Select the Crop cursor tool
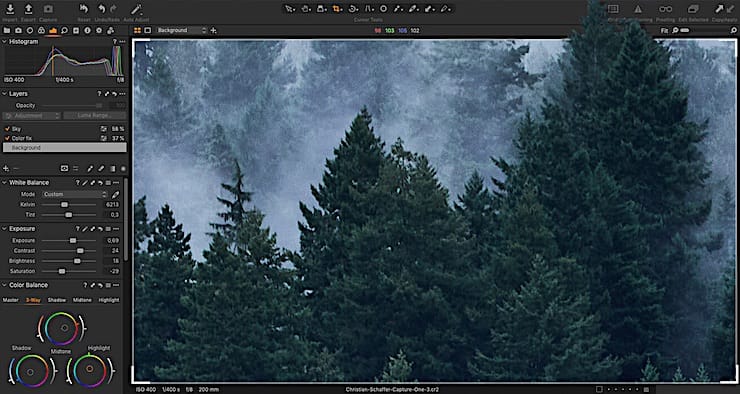Viewport: 740px width, 394px height. (337, 8)
